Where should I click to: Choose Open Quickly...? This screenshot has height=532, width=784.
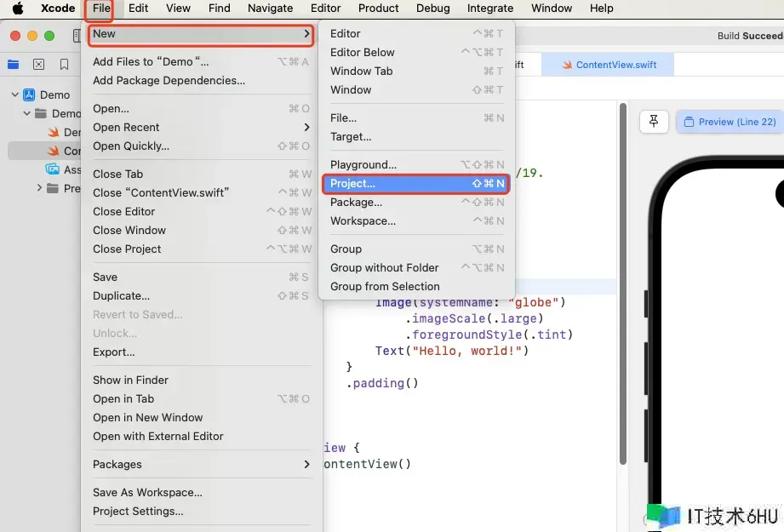201,146
